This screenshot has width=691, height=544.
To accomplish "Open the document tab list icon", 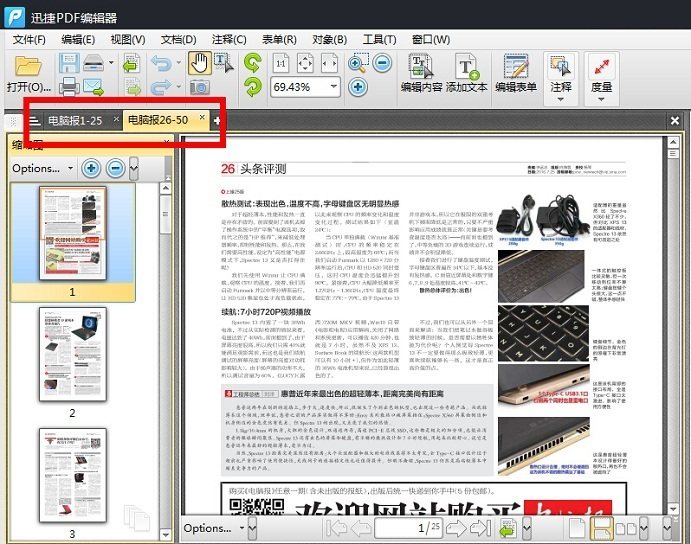I will tap(34, 121).
